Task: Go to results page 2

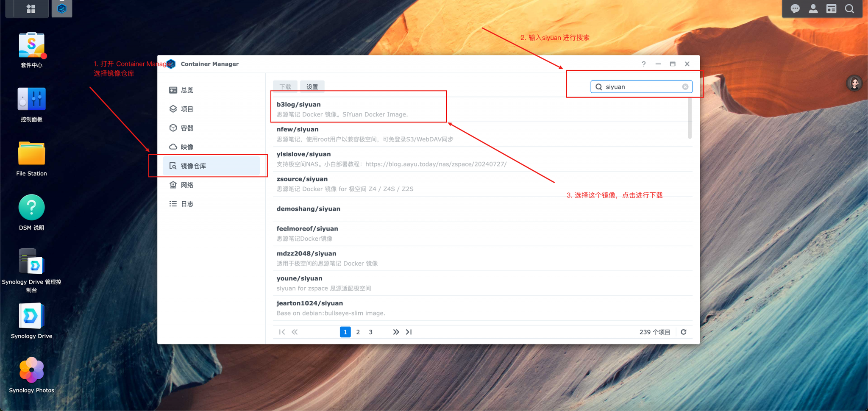Action: coord(358,332)
